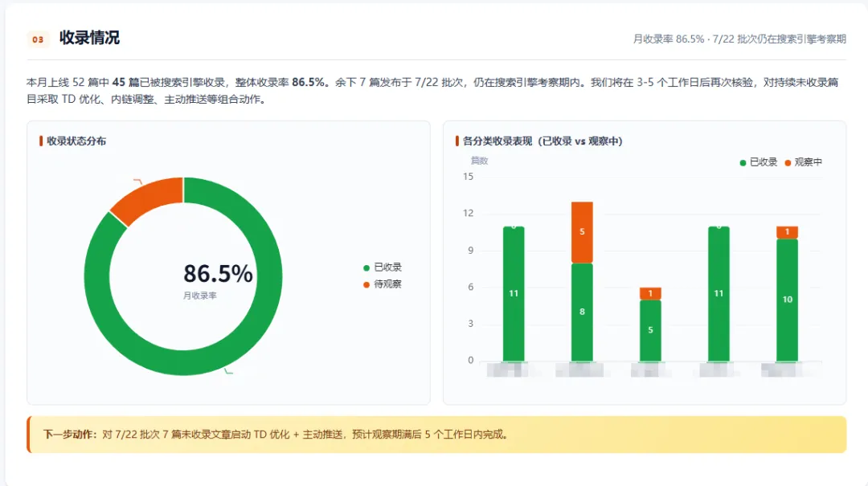Click the orange segment above the green 5 bar
This screenshot has height=486, width=868.
(x=650, y=294)
